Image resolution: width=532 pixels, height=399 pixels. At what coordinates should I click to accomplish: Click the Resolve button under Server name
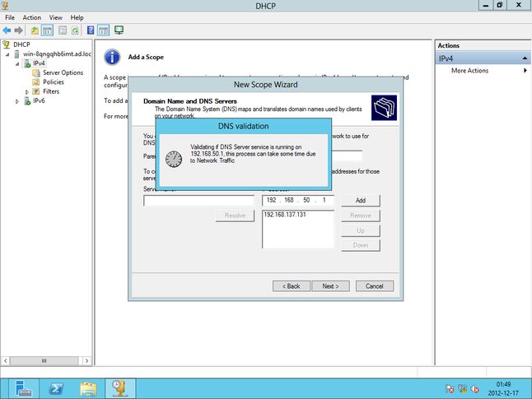click(x=235, y=216)
